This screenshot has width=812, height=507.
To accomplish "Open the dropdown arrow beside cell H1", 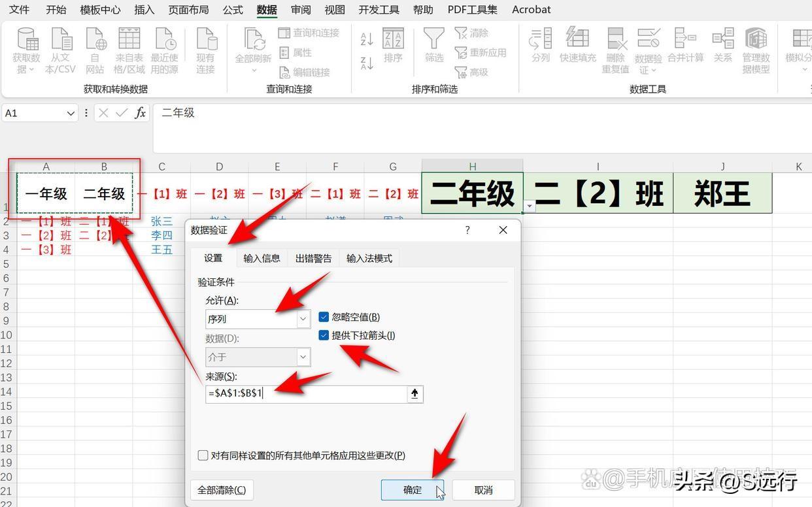I will click(530, 206).
